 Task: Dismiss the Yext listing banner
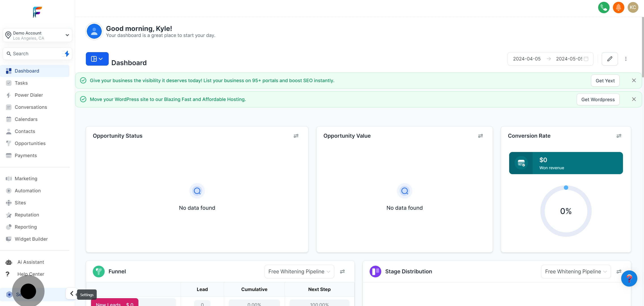[634, 80]
